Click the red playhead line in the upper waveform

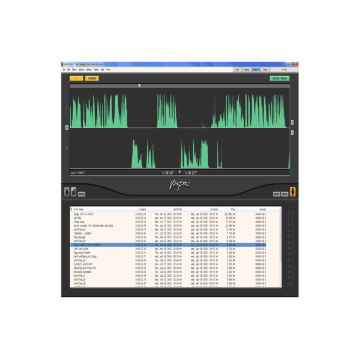[179, 108]
